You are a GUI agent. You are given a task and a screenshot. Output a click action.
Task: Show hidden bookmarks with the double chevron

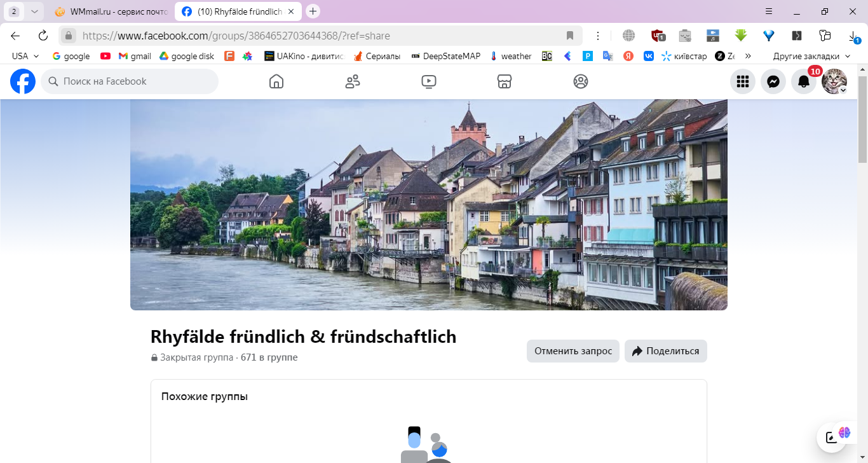point(748,56)
